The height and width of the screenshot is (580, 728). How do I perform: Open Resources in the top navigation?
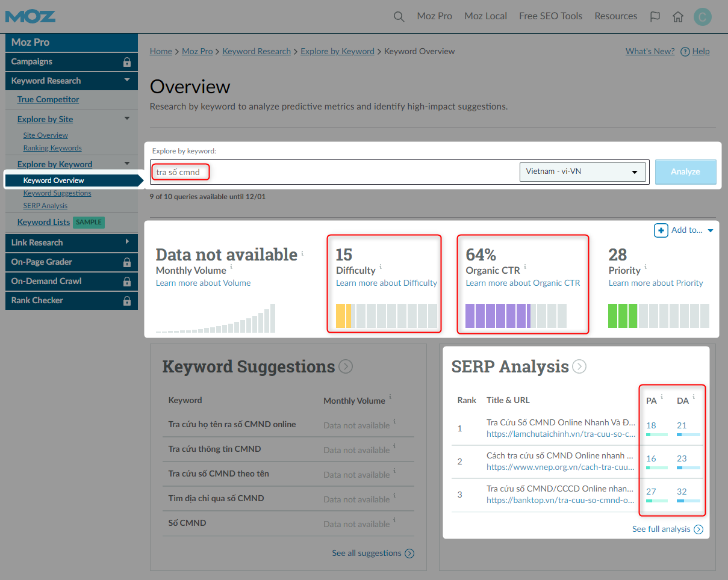pyautogui.click(x=616, y=16)
